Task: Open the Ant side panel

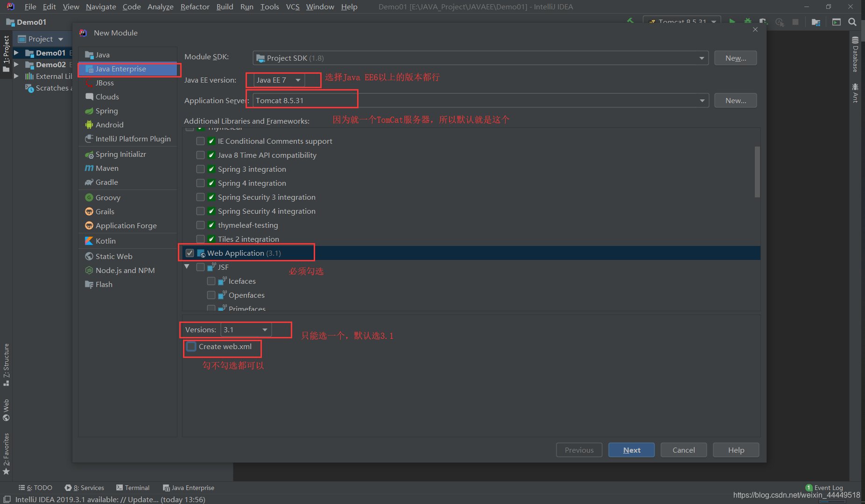Action: click(855, 93)
